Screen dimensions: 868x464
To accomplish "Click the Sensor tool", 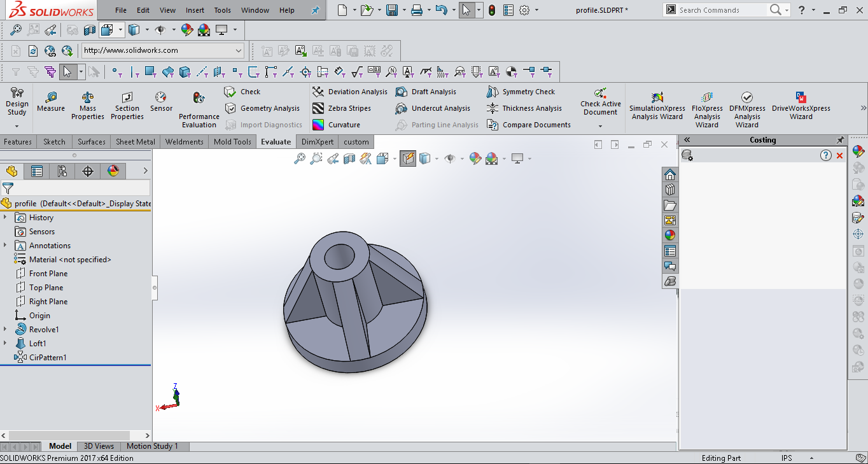I will pyautogui.click(x=161, y=102).
